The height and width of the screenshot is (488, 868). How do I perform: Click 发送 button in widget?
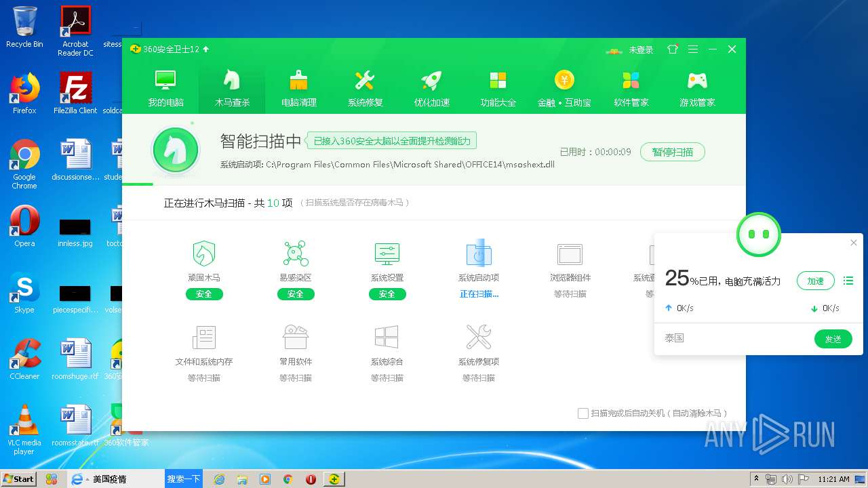(x=833, y=339)
